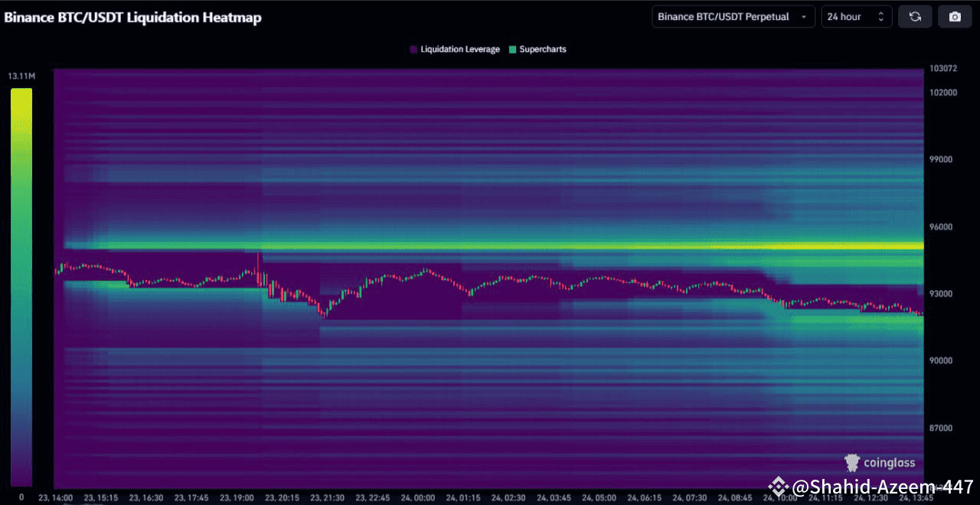
Task: Click the 23, 20:15 time axis label
Action: (282, 497)
